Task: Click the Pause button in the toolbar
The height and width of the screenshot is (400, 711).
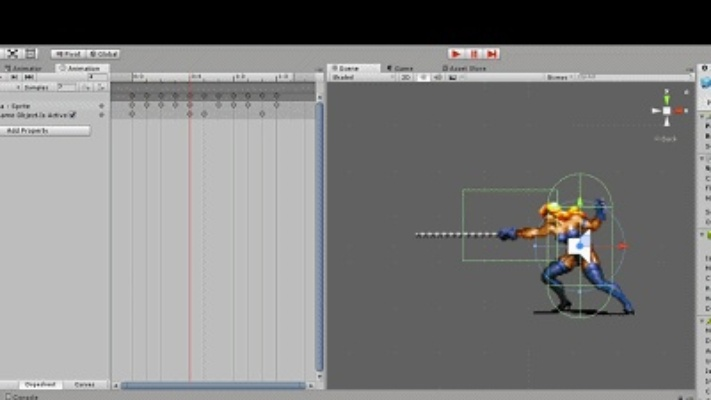Action: coord(475,54)
